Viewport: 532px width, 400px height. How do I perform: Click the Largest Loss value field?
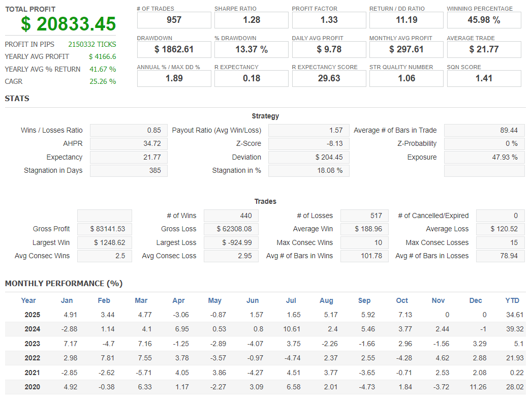[x=230, y=242]
